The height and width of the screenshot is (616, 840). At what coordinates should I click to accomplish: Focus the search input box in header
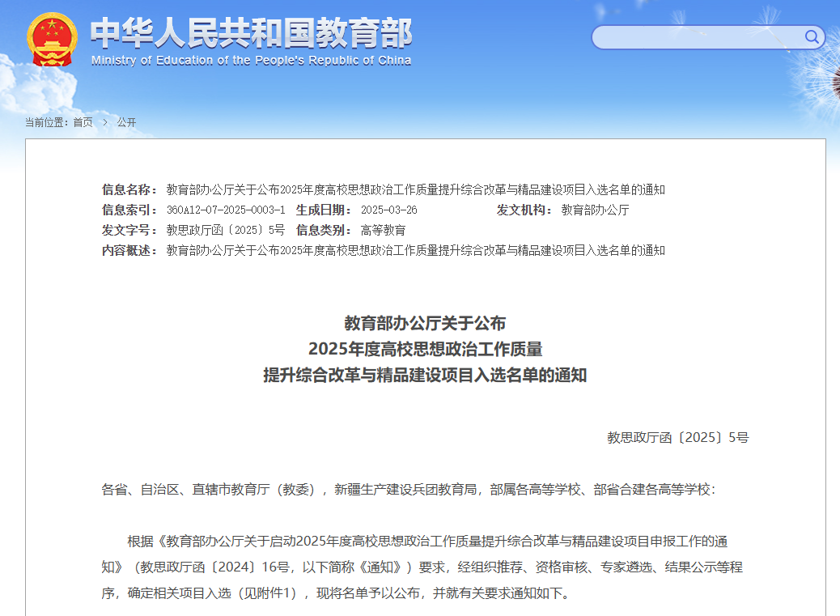(x=698, y=37)
